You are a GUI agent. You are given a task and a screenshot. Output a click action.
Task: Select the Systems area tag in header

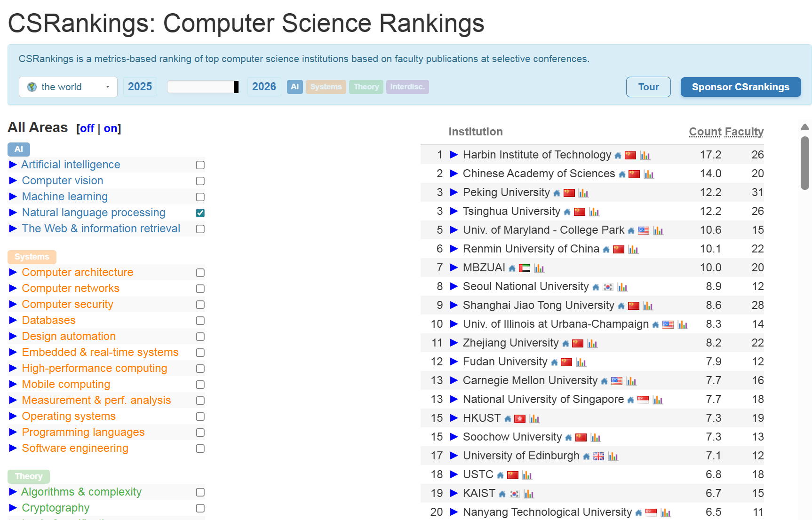(326, 87)
